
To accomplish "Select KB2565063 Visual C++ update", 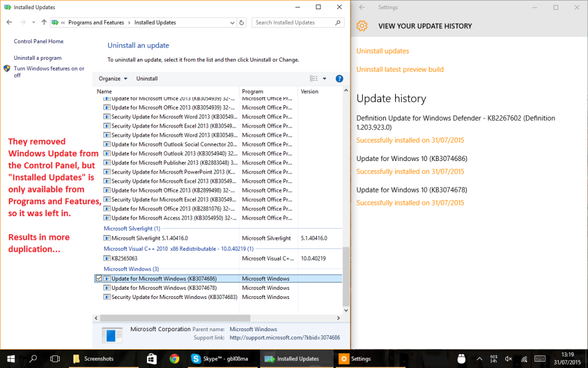I will [218, 258].
